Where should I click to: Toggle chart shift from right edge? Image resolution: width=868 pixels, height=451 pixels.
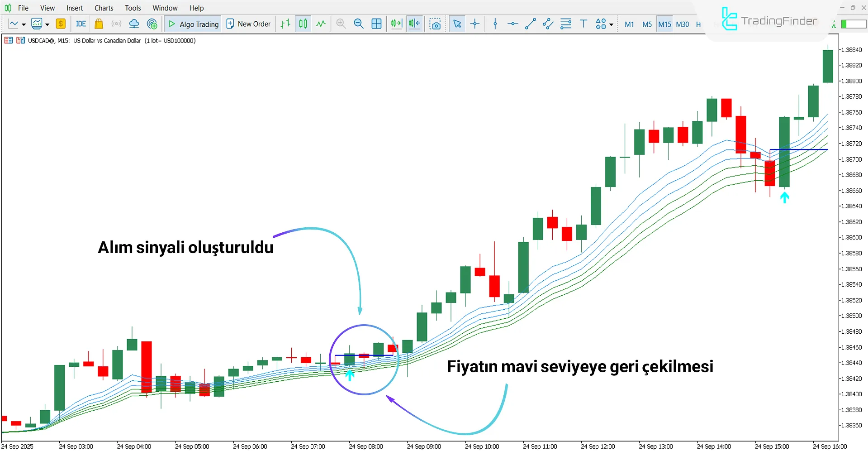pyautogui.click(x=413, y=24)
